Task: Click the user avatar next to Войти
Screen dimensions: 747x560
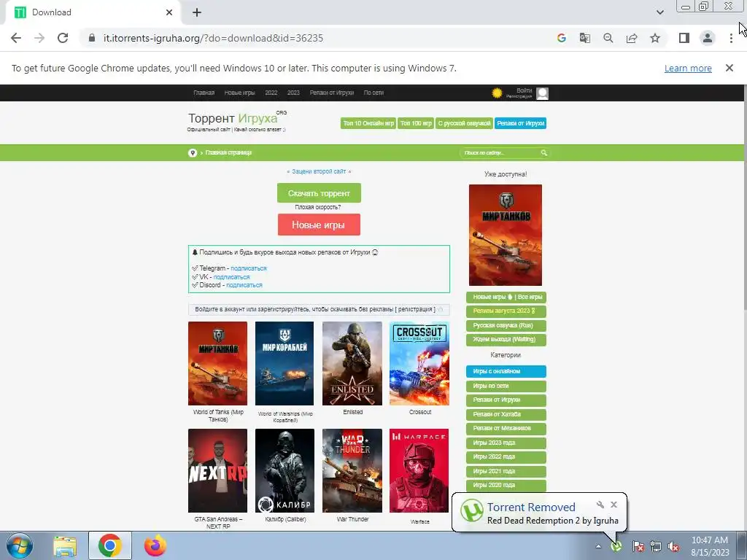Action: point(542,93)
